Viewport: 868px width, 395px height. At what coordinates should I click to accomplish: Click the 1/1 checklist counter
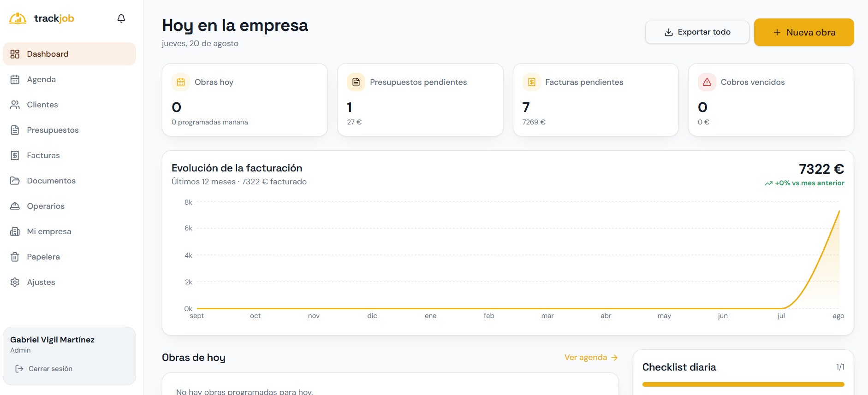[x=840, y=367]
